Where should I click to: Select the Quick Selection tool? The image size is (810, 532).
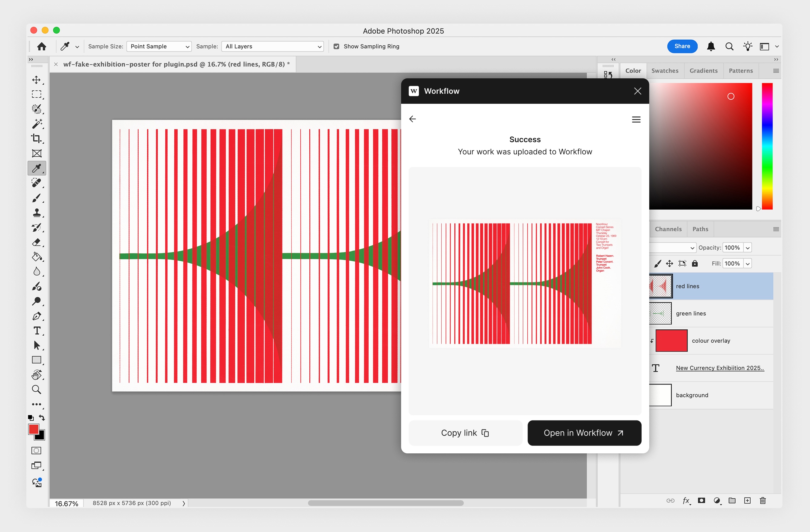tap(36, 109)
